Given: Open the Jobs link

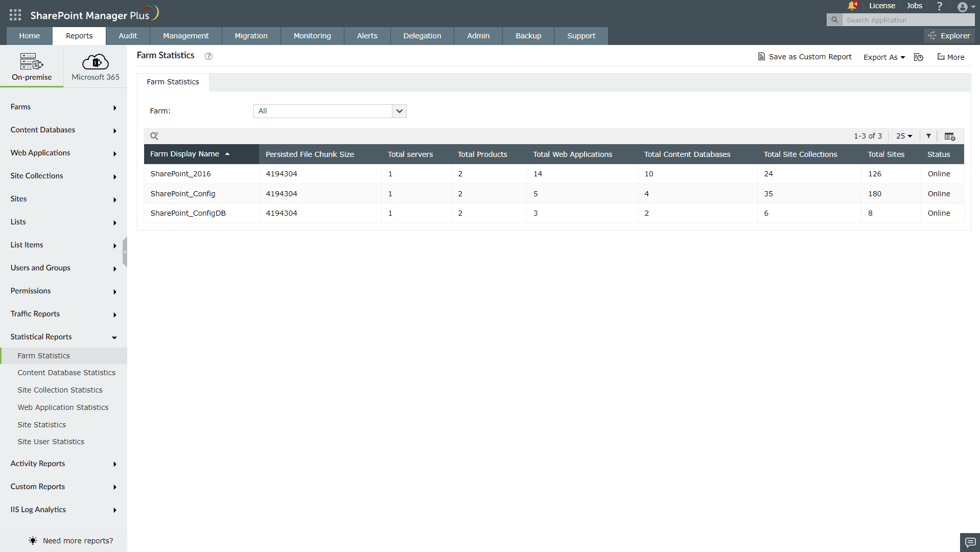Looking at the screenshot, I should point(914,6).
